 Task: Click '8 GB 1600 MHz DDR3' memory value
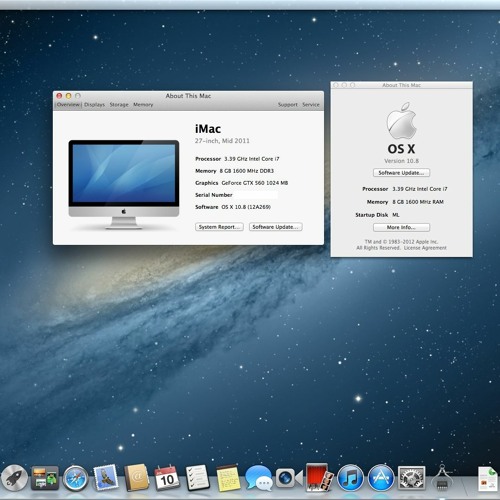pyautogui.click(x=247, y=171)
